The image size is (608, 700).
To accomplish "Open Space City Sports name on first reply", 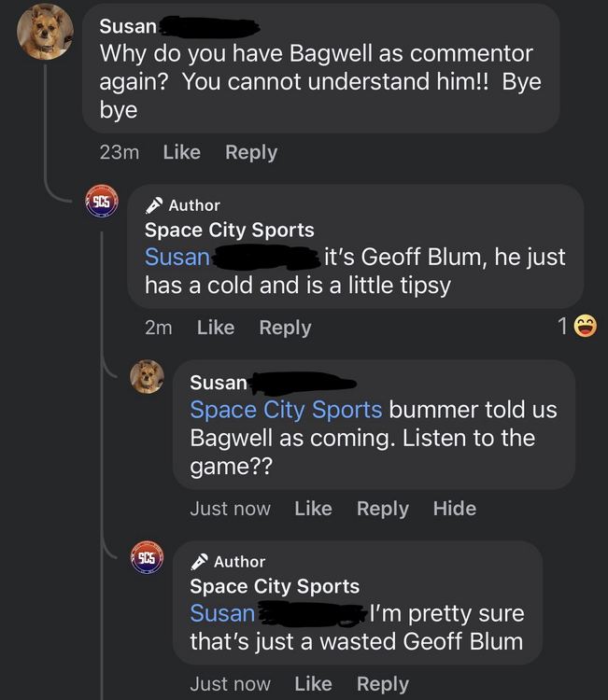I will [x=229, y=231].
